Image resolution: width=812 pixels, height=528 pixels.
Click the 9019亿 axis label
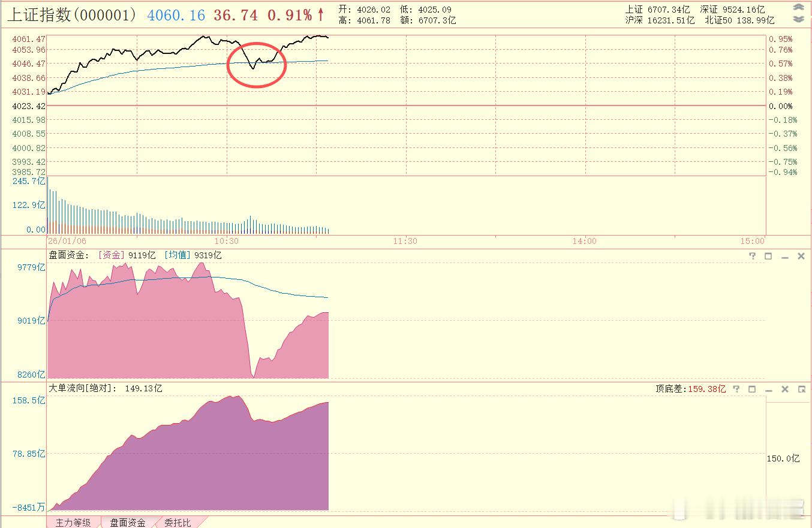31,321
